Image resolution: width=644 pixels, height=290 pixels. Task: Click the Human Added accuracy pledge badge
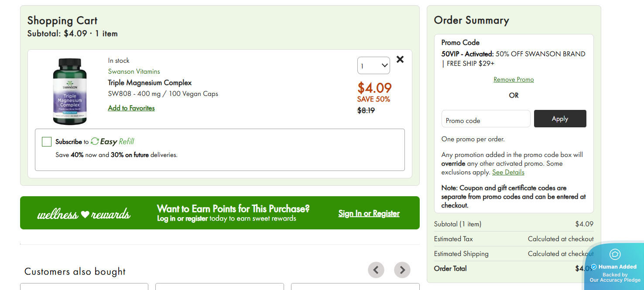pyautogui.click(x=615, y=266)
